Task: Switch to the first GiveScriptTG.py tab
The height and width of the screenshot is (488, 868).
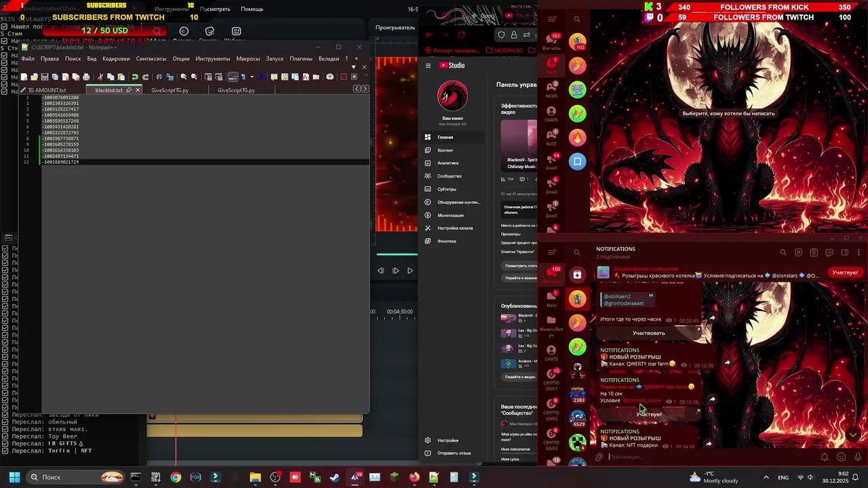Action: (170, 90)
